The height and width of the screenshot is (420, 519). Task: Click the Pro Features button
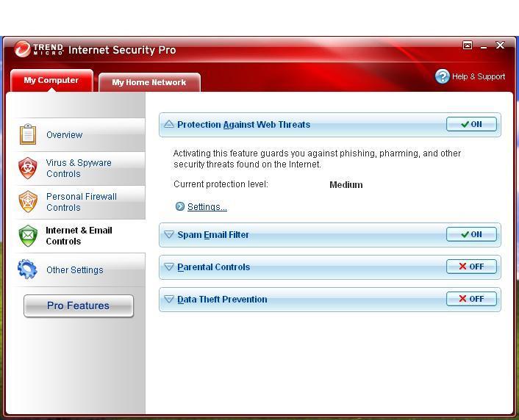79,305
